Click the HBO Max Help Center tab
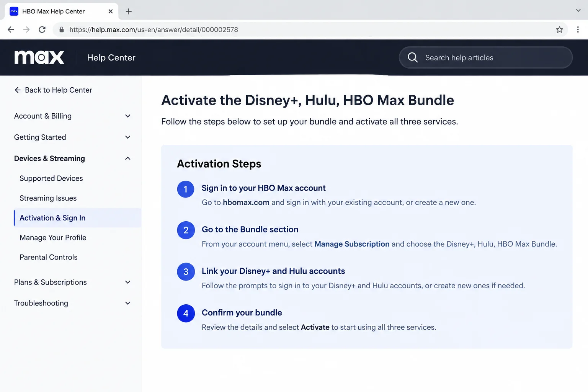The width and height of the screenshot is (588, 392). [61, 11]
